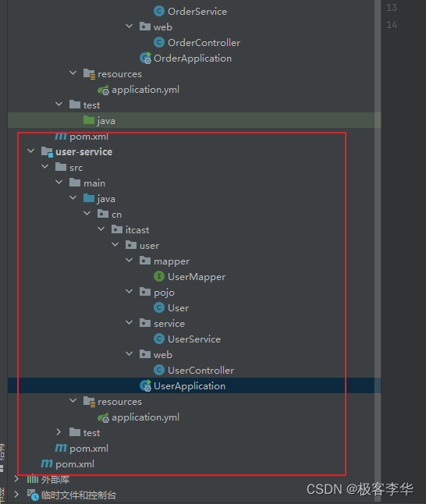Collapse the mapper package
Viewport: 426px width, 504px height.
[130, 260]
